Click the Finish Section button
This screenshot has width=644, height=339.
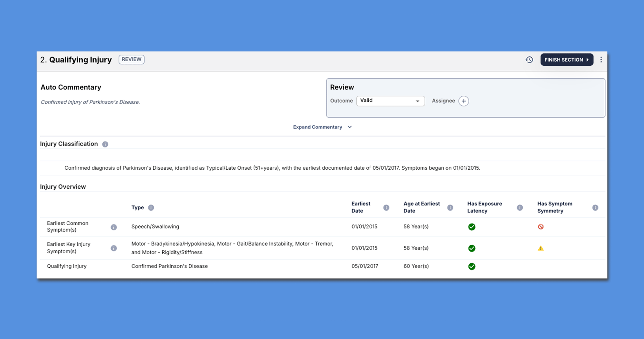(566, 60)
